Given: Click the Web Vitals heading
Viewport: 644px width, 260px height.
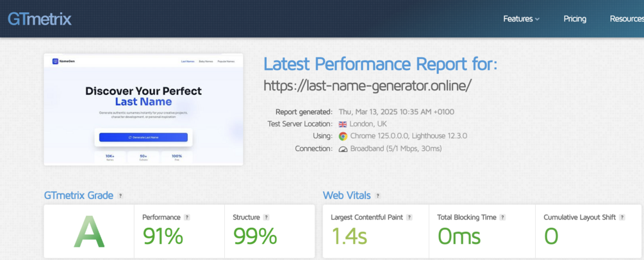Looking at the screenshot, I should point(347,195).
